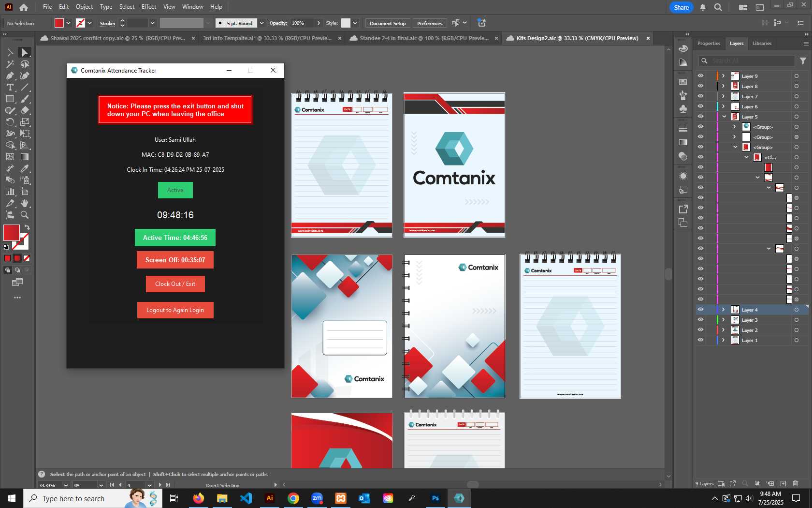Open the zoom level 33.33% dropdown
This screenshot has height=508, width=812.
(66, 485)
